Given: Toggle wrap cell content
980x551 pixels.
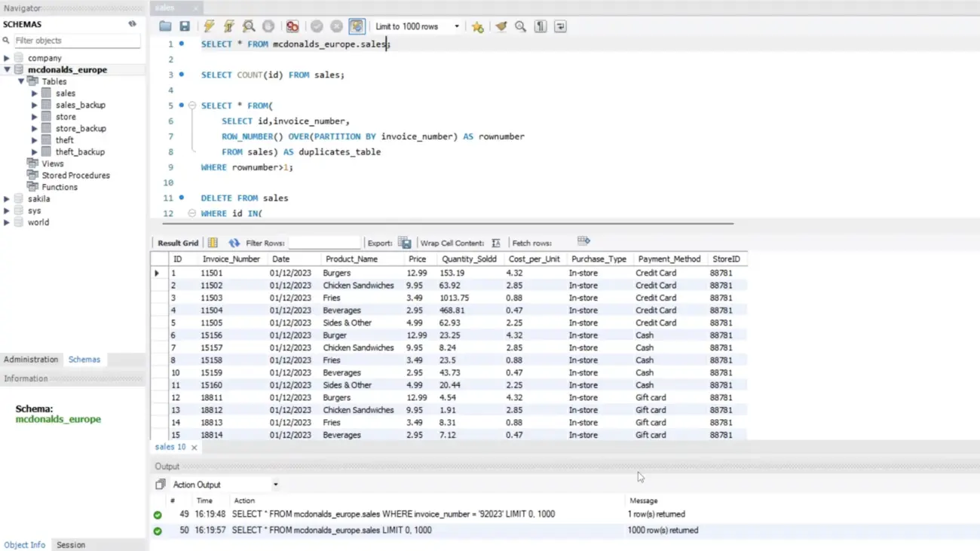Looking at the screenshot, I should coord(496,243).
